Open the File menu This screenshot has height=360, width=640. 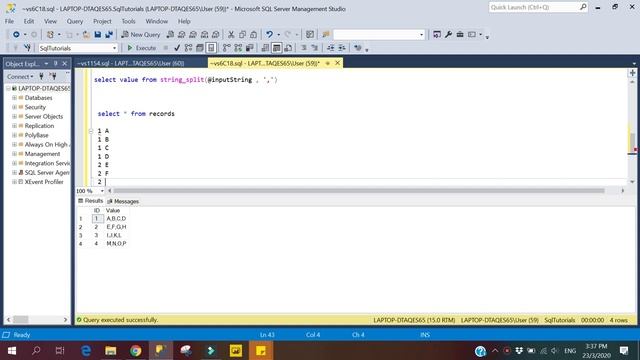pyautogui.click(x=9, y=21)
